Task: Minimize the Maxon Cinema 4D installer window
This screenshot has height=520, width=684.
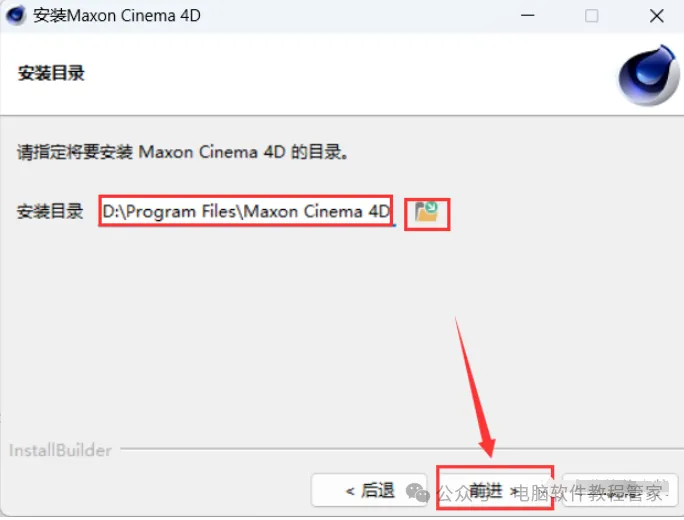Action: click(x=527, y=16)
